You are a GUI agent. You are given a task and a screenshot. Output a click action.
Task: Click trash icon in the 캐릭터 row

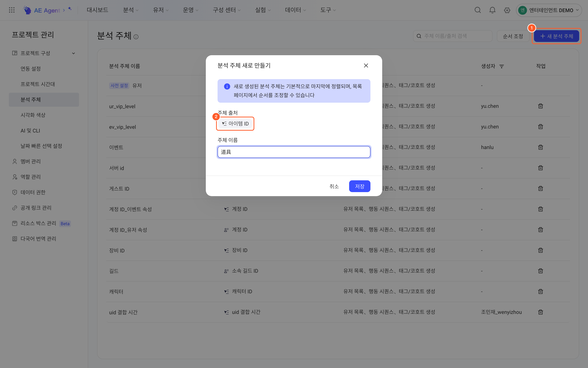(540, 291)
